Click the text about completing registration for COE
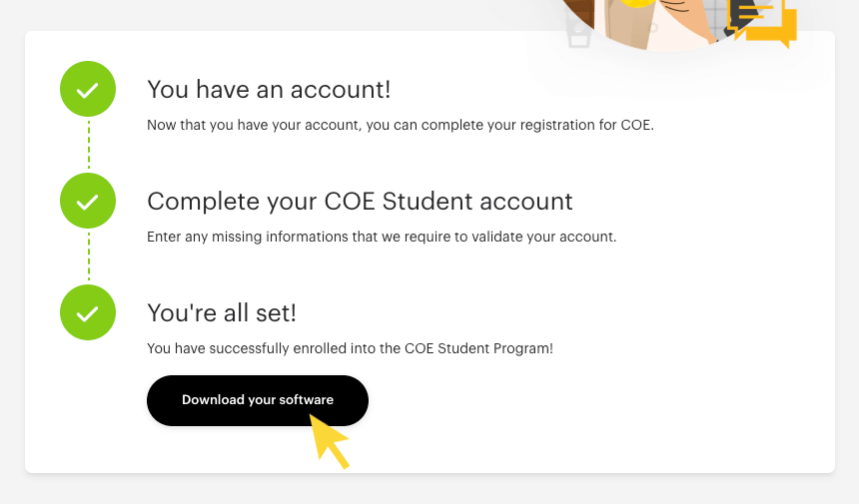This screenshot has height=504, width=859. point(400,126)
